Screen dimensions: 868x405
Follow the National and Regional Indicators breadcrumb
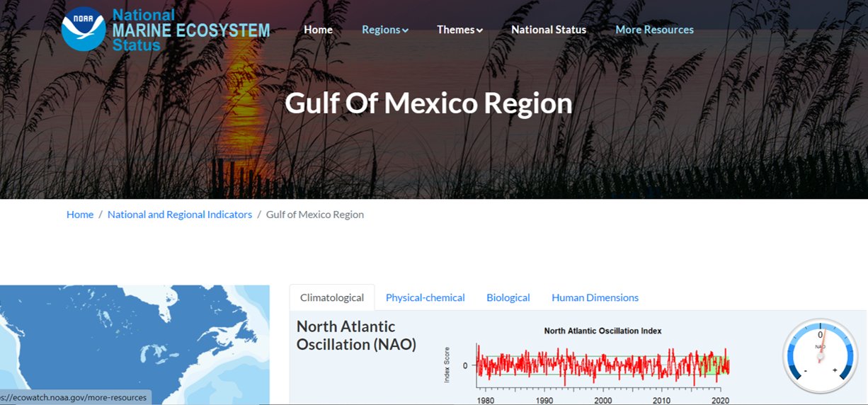(x=180, y=215)
